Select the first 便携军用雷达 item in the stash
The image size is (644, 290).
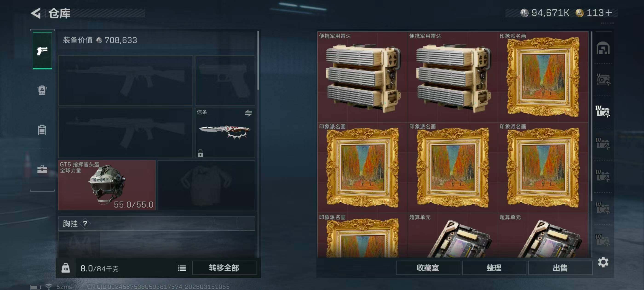point(362,77)
